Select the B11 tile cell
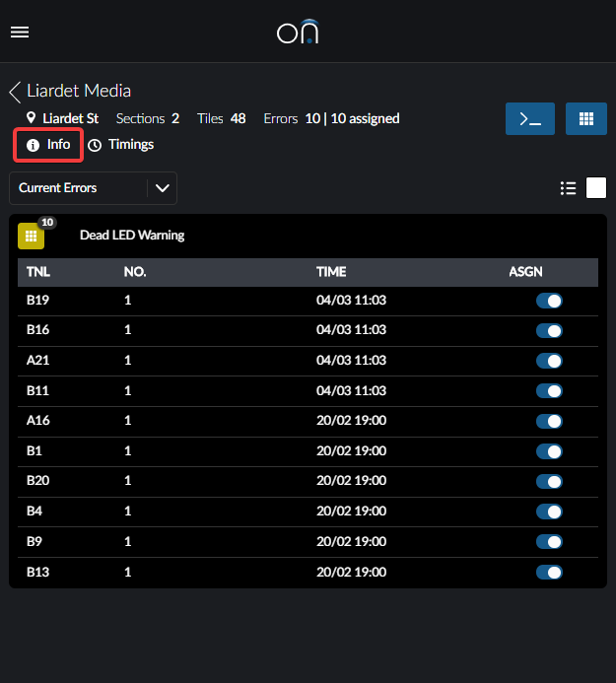 pyautogui.click(x=37, y=390)
